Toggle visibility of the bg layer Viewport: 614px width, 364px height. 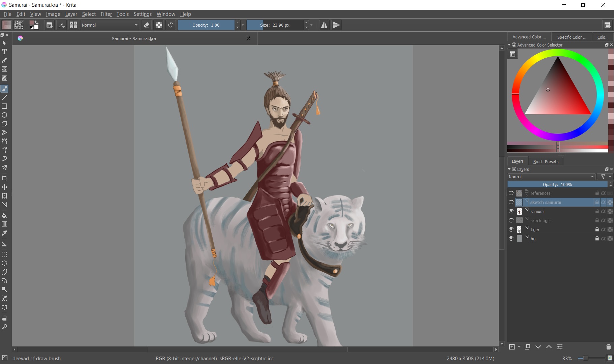[511, 239]
